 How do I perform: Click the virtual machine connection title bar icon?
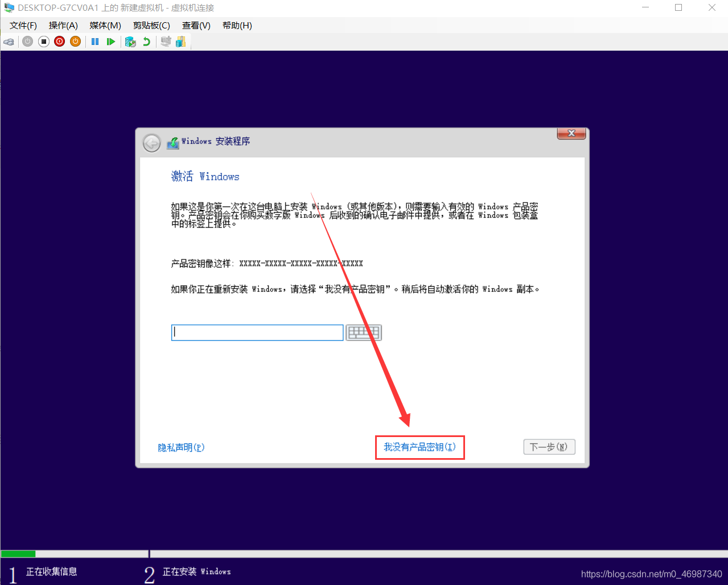(9, 7)
